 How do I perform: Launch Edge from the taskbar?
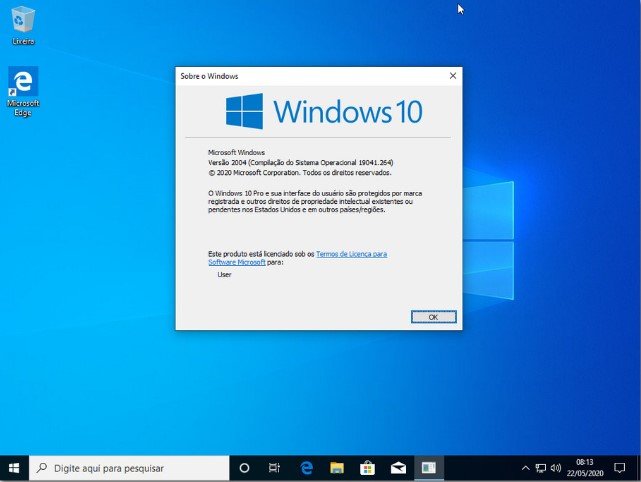tap(306, 468)
